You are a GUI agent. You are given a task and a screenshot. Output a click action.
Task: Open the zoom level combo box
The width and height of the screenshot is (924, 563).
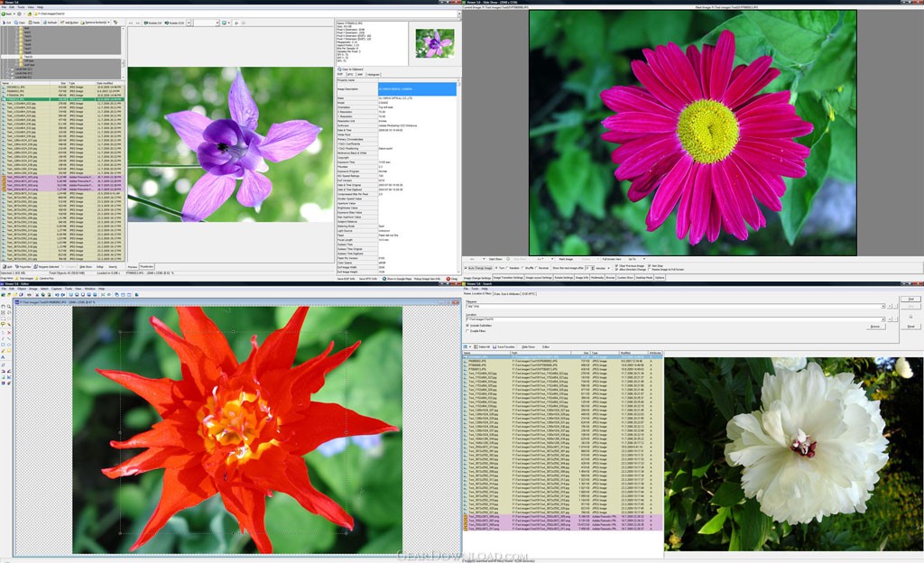[207, 23]
